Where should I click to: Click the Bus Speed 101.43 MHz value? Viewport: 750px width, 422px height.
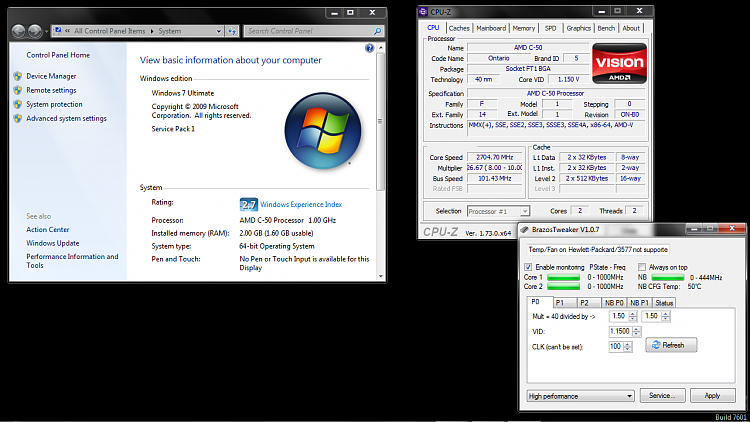[495, 178]
